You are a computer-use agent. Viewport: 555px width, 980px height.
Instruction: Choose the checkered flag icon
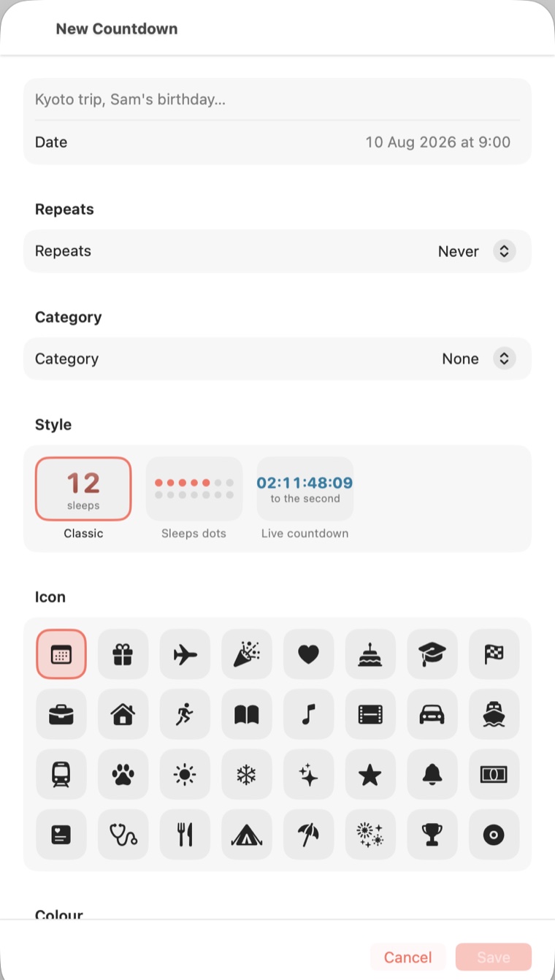tap(494, 654)
